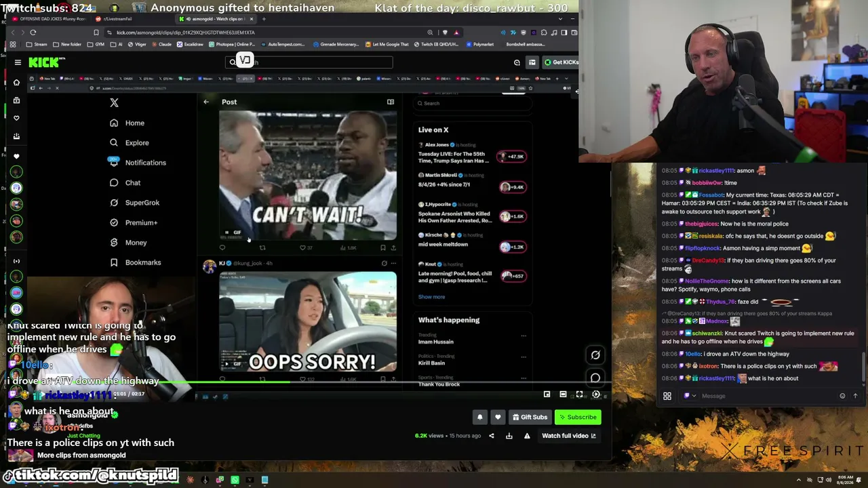Enter fullscreen on the clip player
The image size is (868, 488).
[579, 394]
